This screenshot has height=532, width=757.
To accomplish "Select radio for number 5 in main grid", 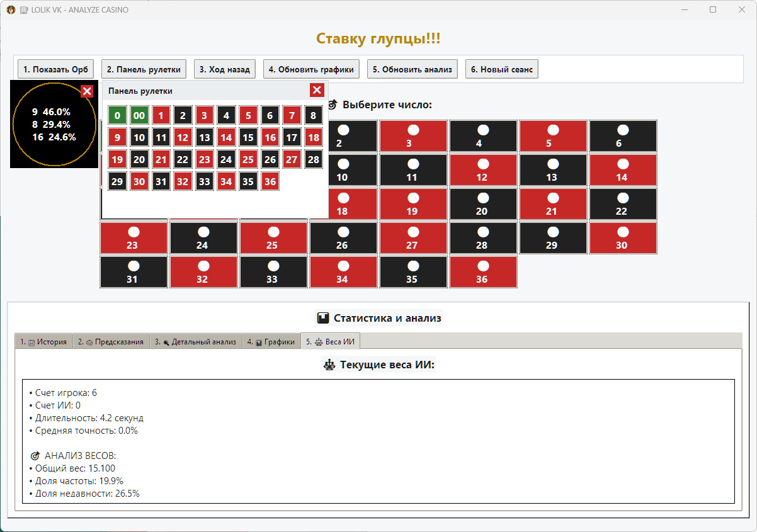I will tap(553, 130).
